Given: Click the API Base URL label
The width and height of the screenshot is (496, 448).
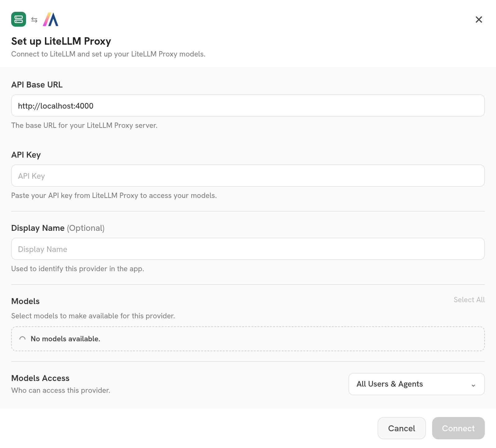Looking at the screenshot, I should coord(37,85).
